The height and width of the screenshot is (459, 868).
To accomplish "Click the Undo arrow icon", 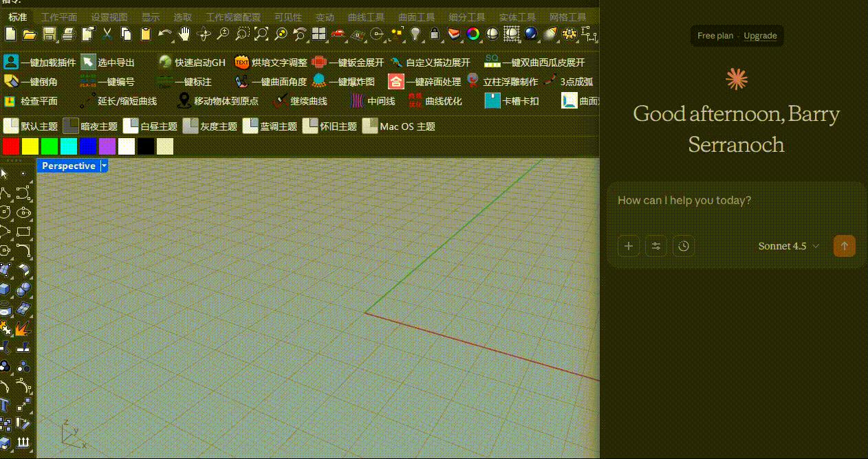I will pyautogui.click(x=164, y=34).
